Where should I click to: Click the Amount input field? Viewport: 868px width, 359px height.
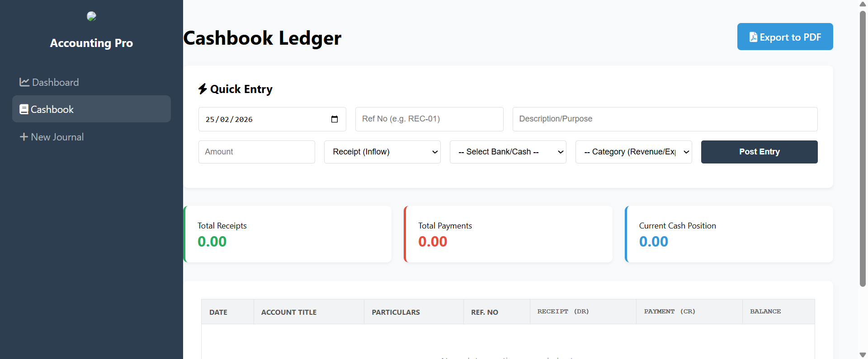[x=256, y=152]
